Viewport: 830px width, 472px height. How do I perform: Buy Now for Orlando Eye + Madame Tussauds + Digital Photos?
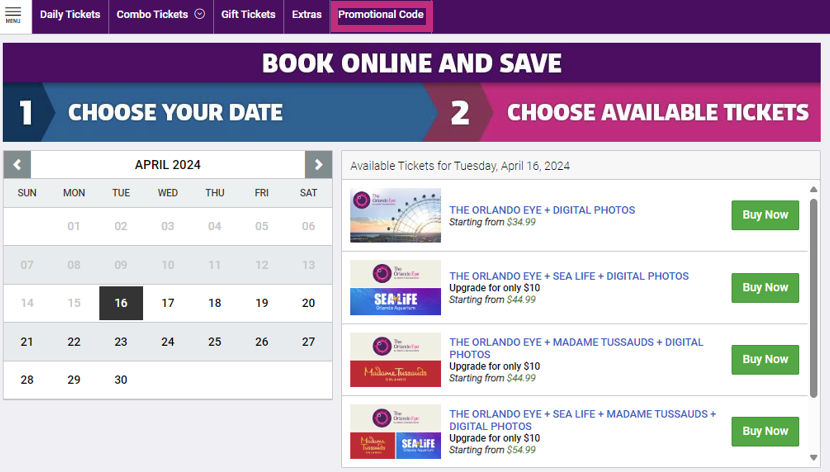[x=765, y=359]
